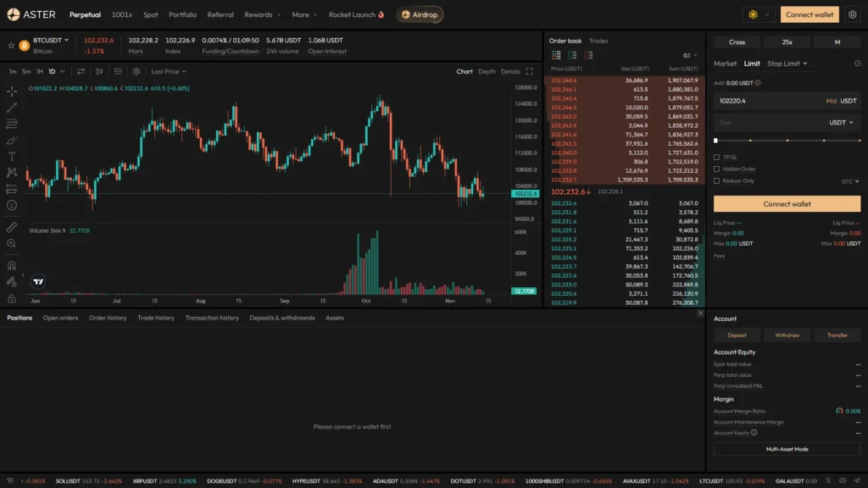The width and height of the screenshot is (868, 488).
Task: Click the order size percentage slider
Action: (x=787, y=140)
